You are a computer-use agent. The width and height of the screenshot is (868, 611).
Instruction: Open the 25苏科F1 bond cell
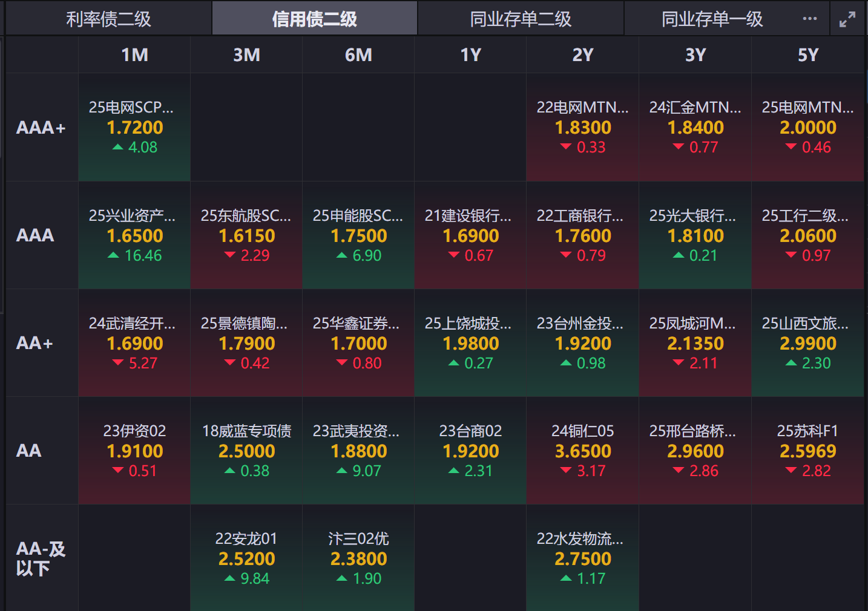click(807, 451)
